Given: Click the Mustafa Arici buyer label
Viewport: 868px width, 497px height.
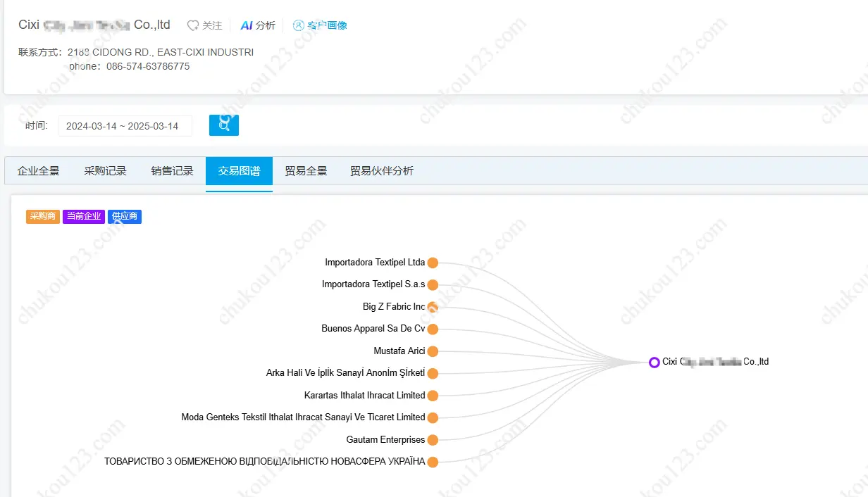Looking at the screenshot, I should [x=399, y=351].
